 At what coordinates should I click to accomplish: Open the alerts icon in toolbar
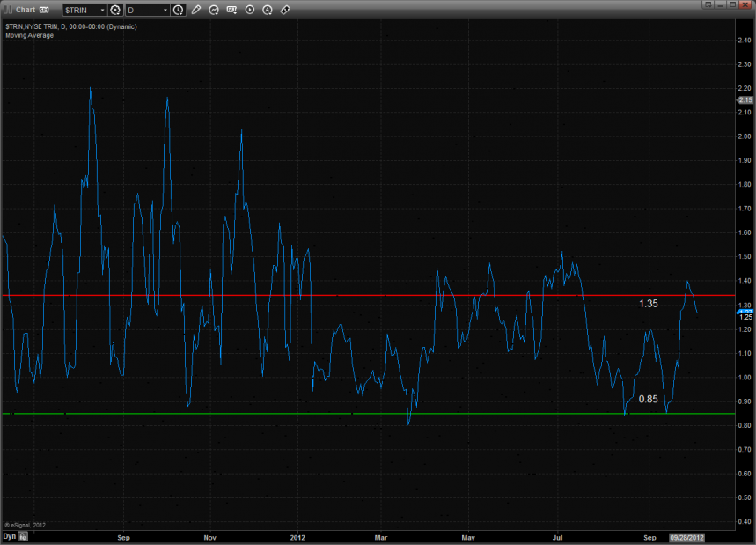[268, 10]
